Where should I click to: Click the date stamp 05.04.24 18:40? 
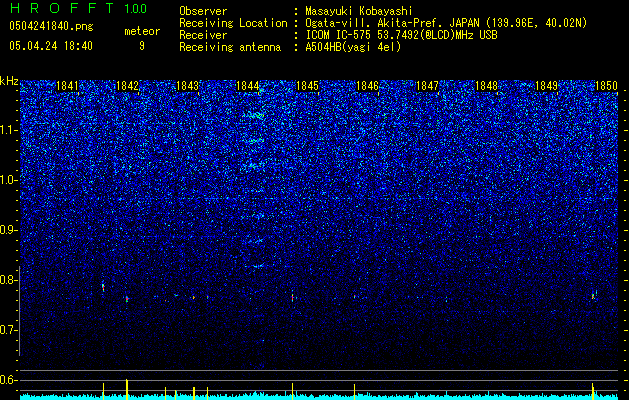point(51,46)
